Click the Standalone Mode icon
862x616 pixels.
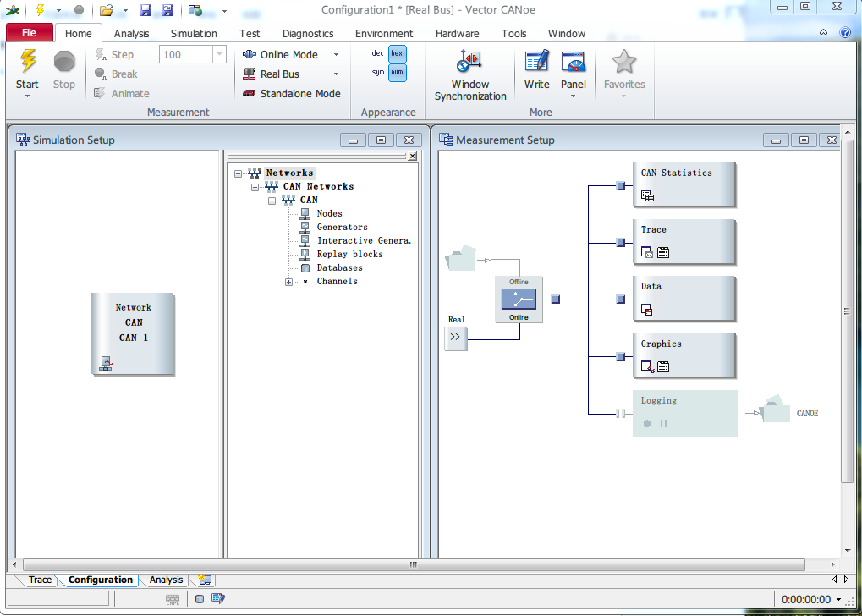click(250, 94)
